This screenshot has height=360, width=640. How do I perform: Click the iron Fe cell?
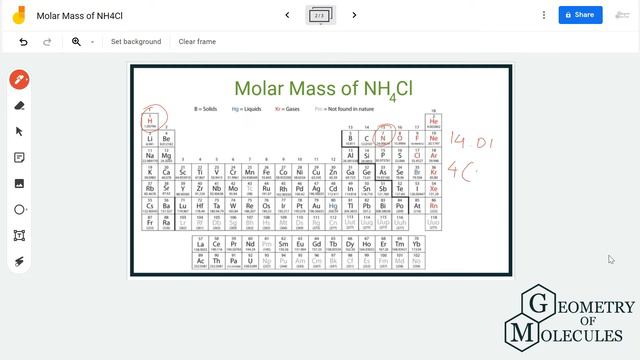[x=267, y=172]
